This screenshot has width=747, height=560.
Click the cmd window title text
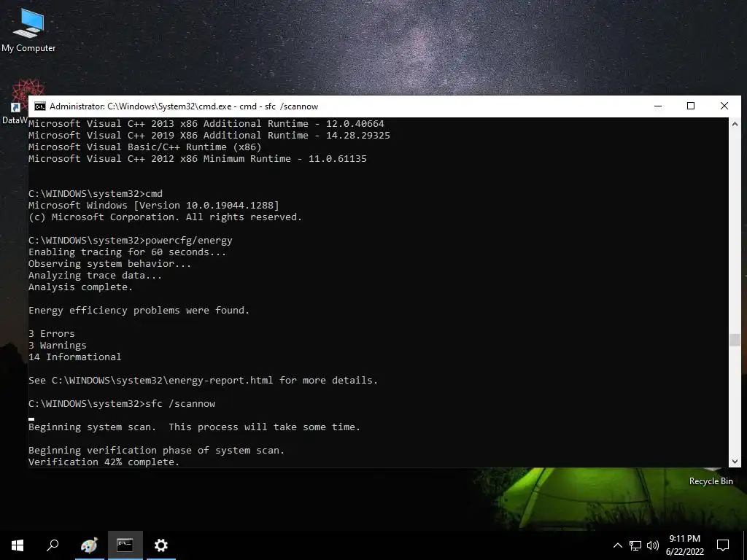184,106
